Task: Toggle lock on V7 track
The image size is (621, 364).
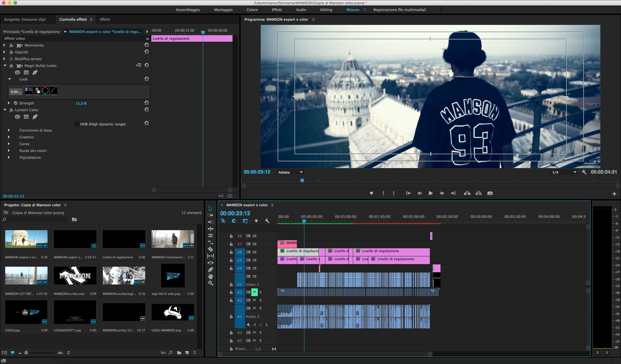Action: [231, 244]
